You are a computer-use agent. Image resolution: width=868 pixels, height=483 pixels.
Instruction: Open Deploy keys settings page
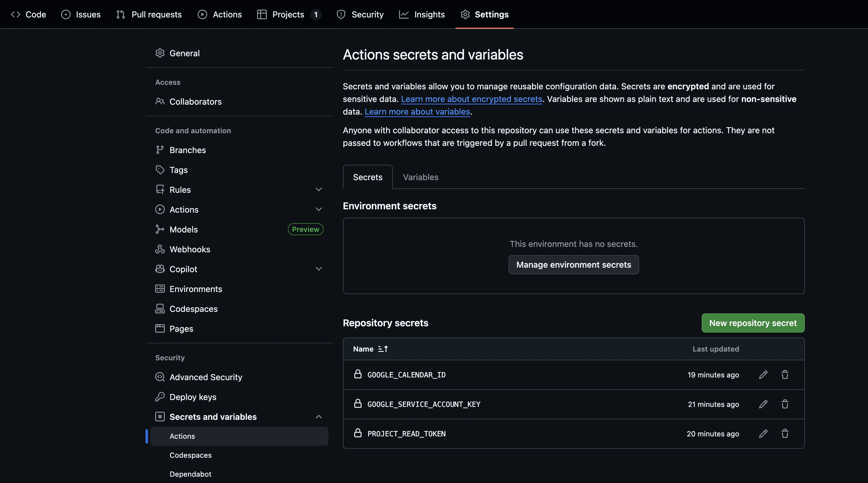239,397
